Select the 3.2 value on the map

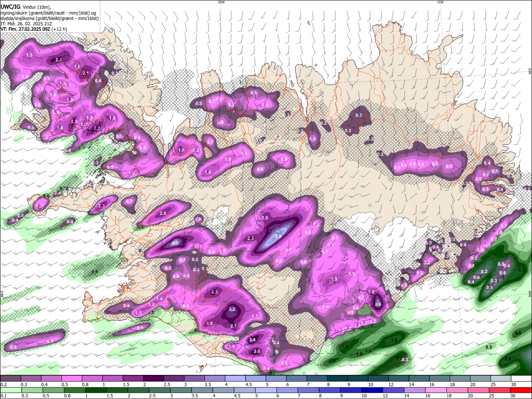(232, 309)
